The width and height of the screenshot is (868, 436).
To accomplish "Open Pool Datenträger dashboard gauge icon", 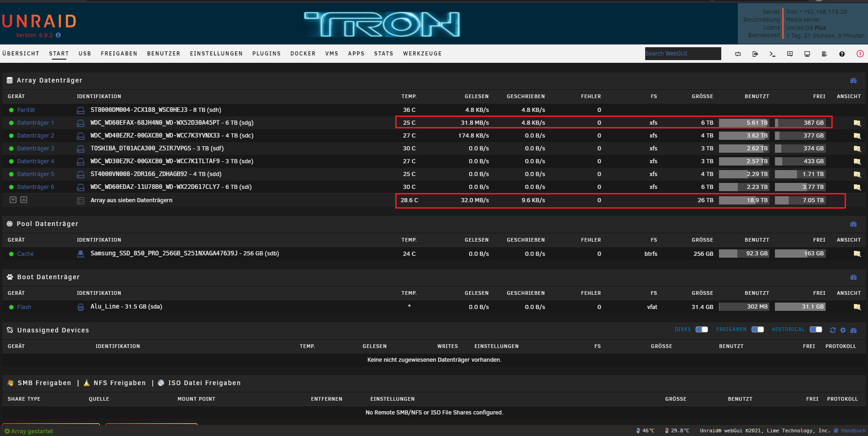I will 853,224.
